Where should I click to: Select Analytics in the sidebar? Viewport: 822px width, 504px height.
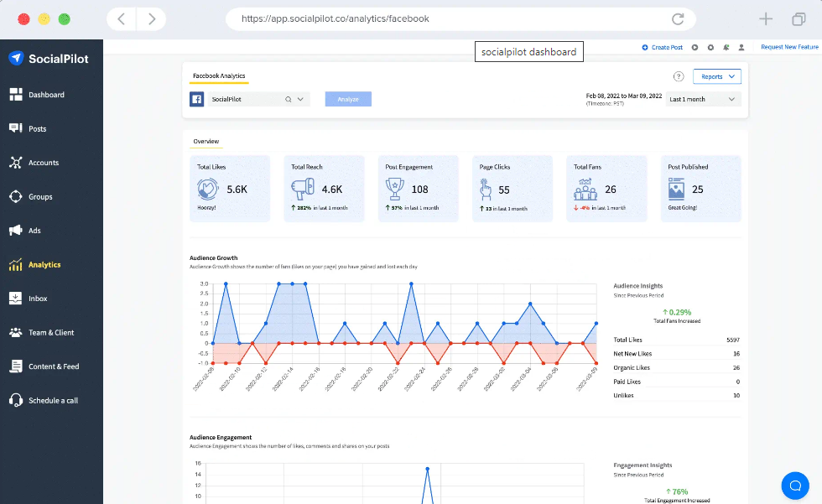tap(34, 264)
